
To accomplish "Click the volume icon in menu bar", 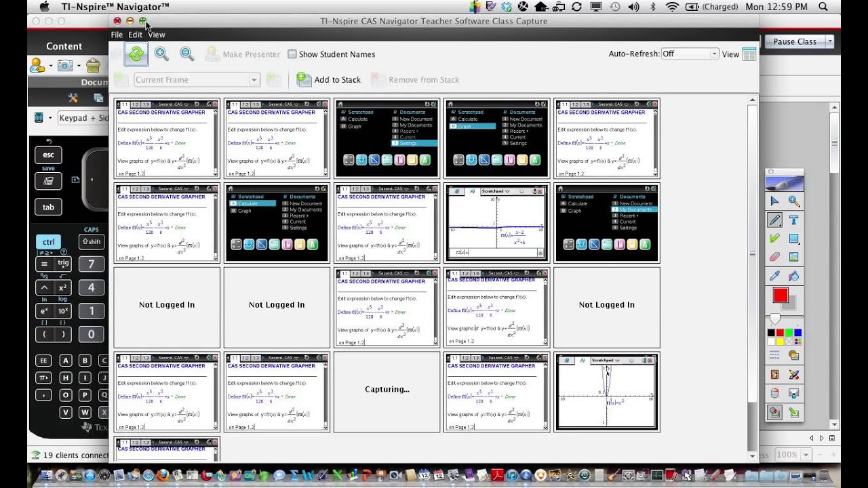I will tap(634, 7).
